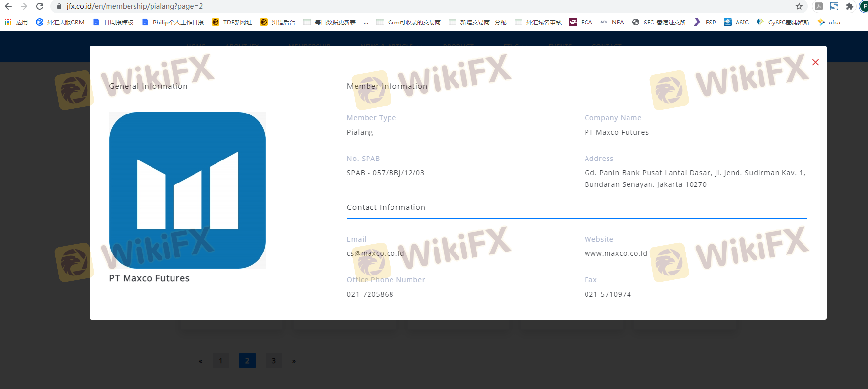The width and height of the screenshot is (868, 389).
Task: Open the ASIC bookmark
Action: pos(737,22)
